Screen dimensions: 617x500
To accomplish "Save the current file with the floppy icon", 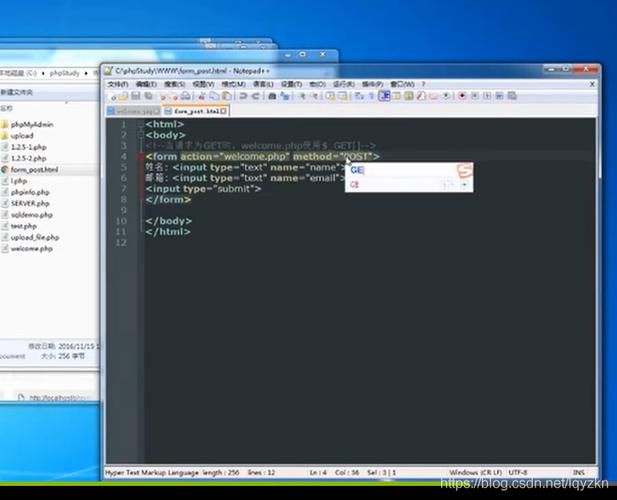I will (136, 96).
